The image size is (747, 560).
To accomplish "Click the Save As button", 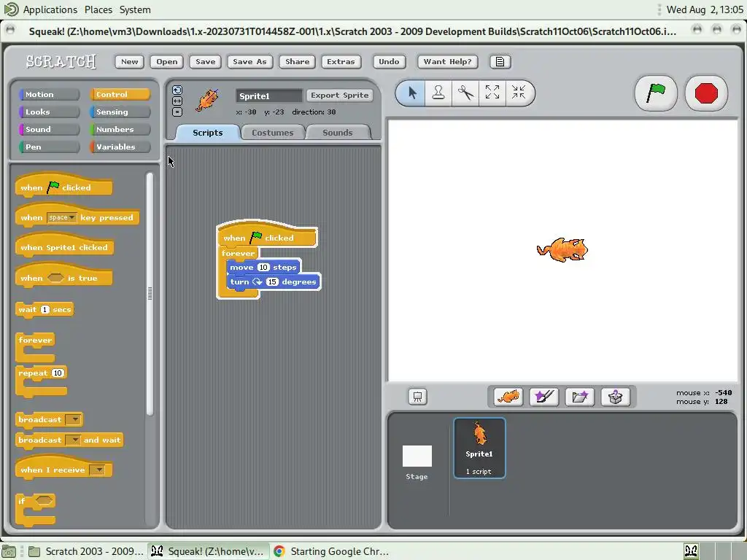I will pos(249,62).
